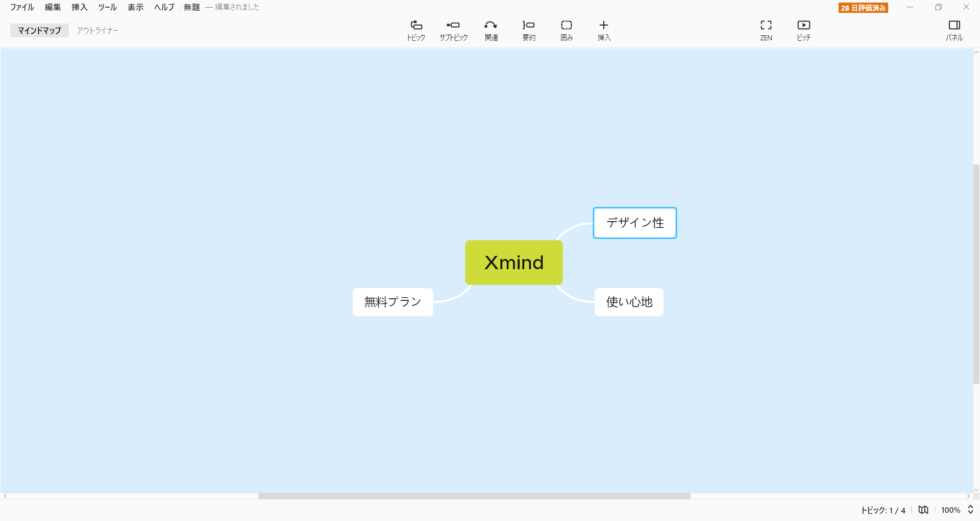This screenshot has height=521, width=980.
Task: Select the 無料プラン topic node
Action: (x=393, y=302)
